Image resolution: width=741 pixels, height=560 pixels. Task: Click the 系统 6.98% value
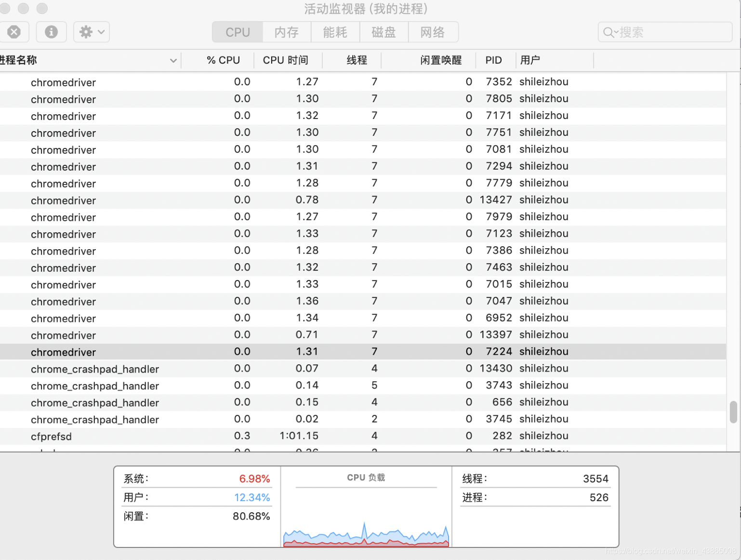(254, 479)
